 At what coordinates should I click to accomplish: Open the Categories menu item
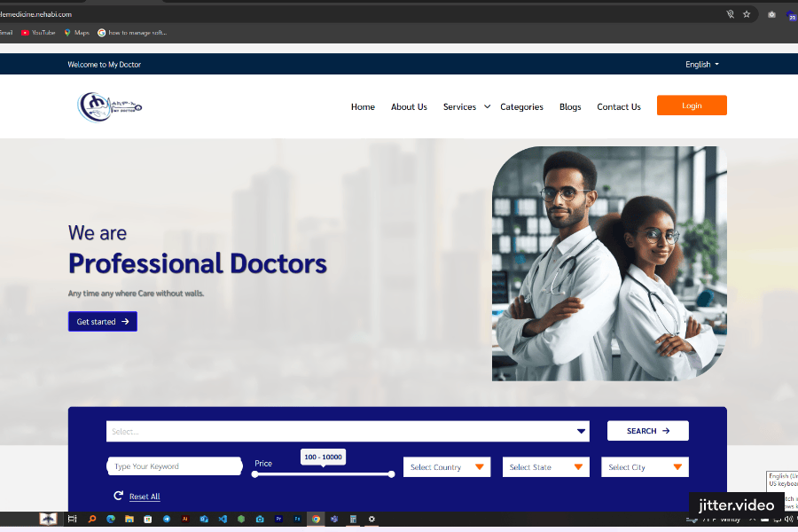coord(521,107)
